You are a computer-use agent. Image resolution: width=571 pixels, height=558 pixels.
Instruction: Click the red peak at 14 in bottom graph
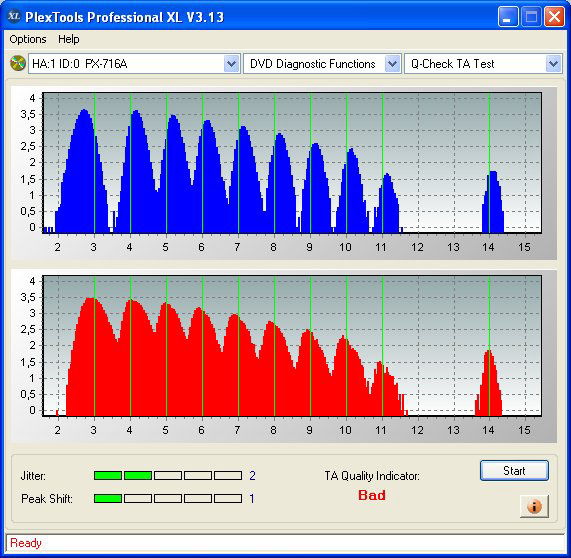click(x=489, y=383)
